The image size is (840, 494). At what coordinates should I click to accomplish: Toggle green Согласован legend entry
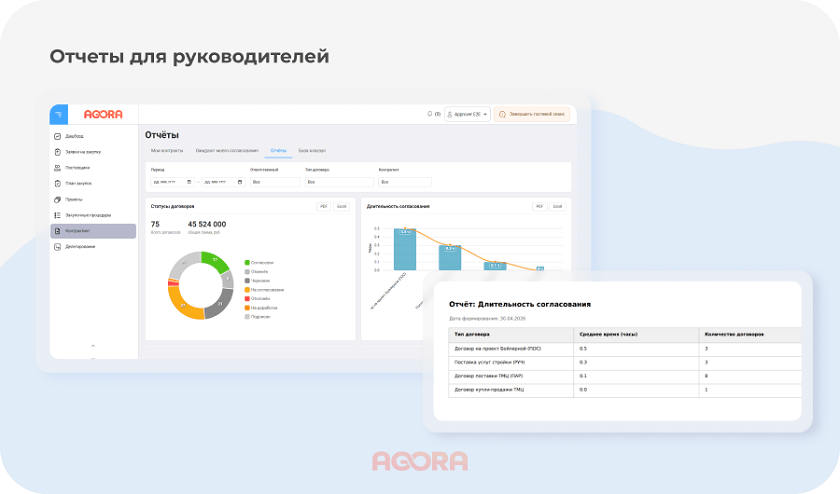click(259, 263)
